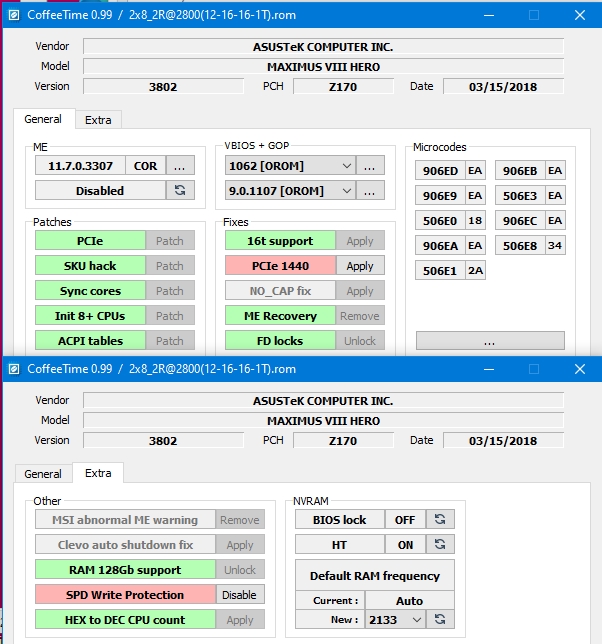The image size is (602, 644).
Task: Click Apply next to 16t support
Action: point(360,241)
